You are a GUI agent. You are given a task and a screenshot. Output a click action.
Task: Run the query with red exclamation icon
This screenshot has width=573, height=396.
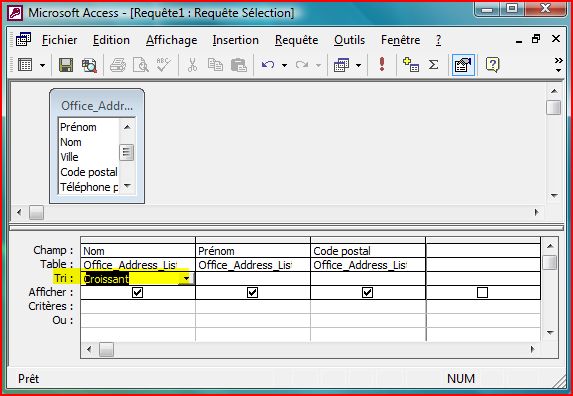click(x=382, y=64)
